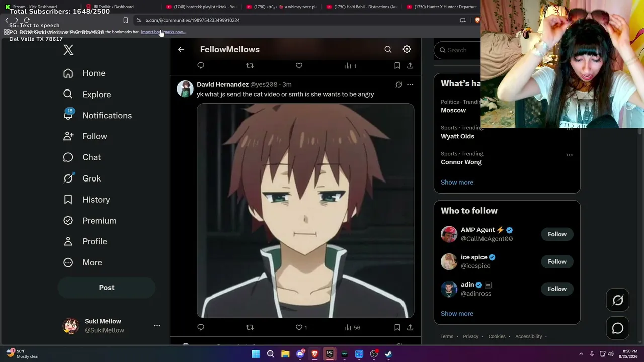Image resolution: width=644 pixels, height=362 pixels.
Task: Click the X search field
Action: (x=458, y=50)
